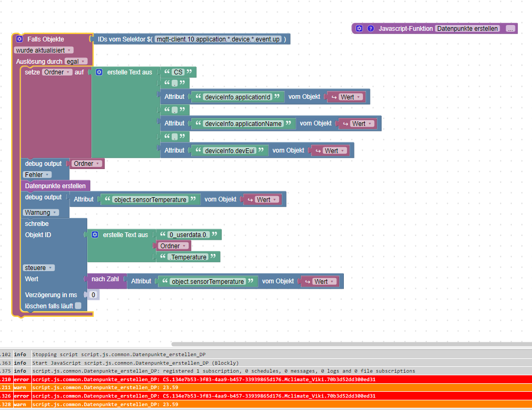Screen dimensions: 532x412
Task: Open 'Wert' dropdown in Warnung debug output row
Action: (267, 199)
